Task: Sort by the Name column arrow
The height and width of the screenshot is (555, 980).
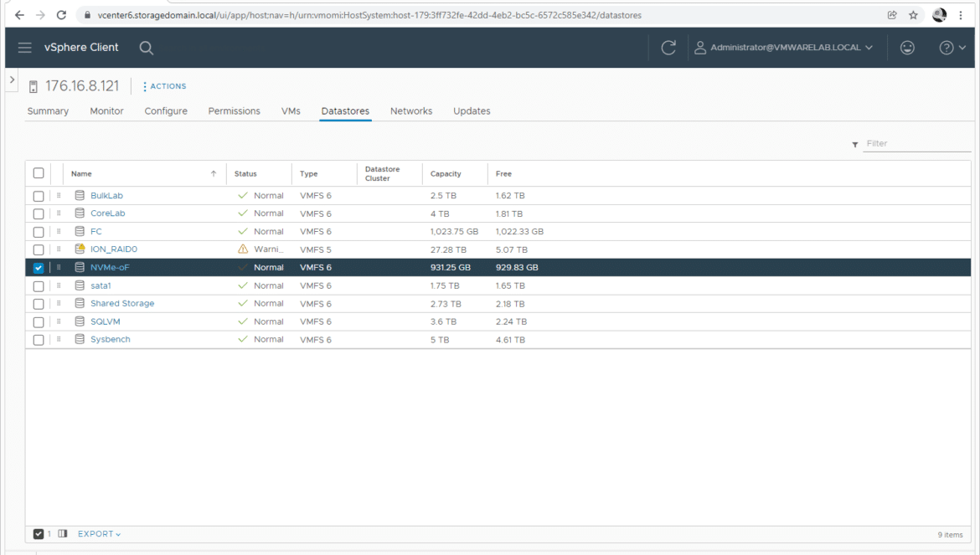Action: coord(213,173)
